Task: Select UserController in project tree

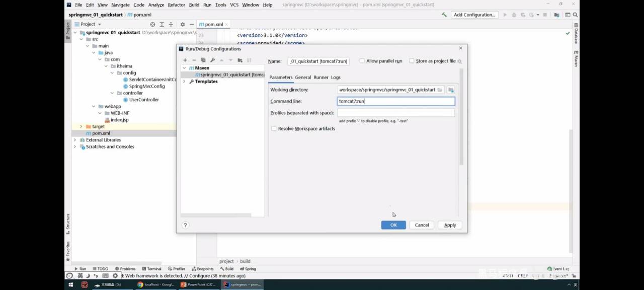Action: click(140, 100)
